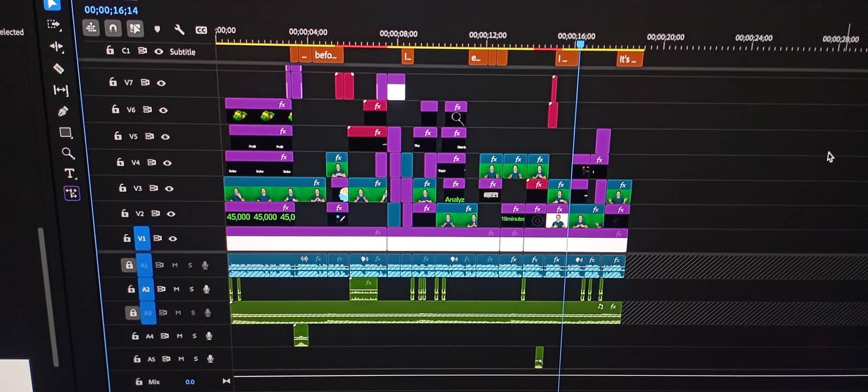
Task: Lock video track V4
Action: click(119, 162)
